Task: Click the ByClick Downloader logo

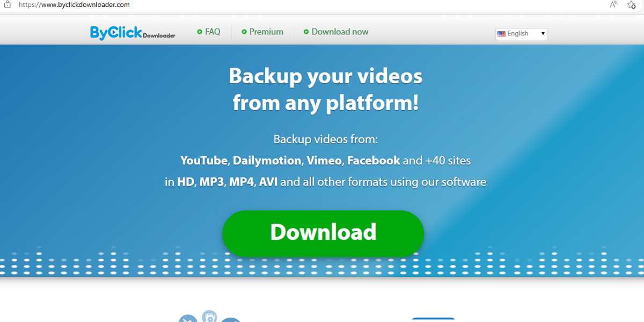Action: [133, 32]
